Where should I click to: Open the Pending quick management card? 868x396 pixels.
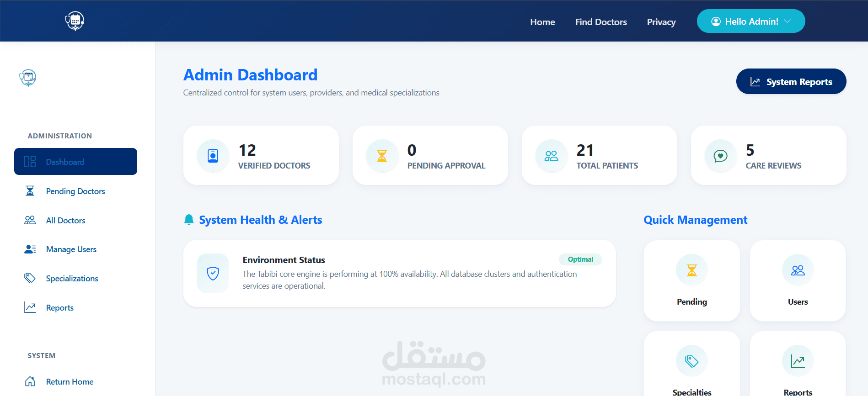click(692, 280)
